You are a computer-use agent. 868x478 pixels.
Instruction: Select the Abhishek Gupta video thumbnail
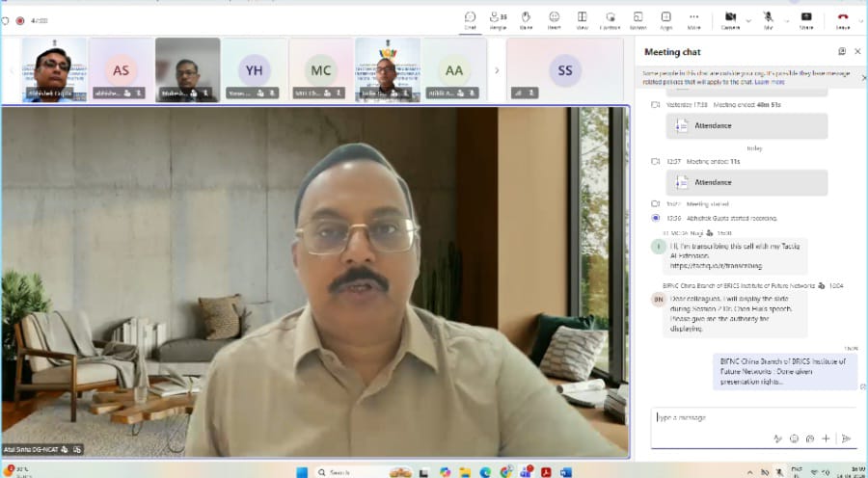pos(54,69)
